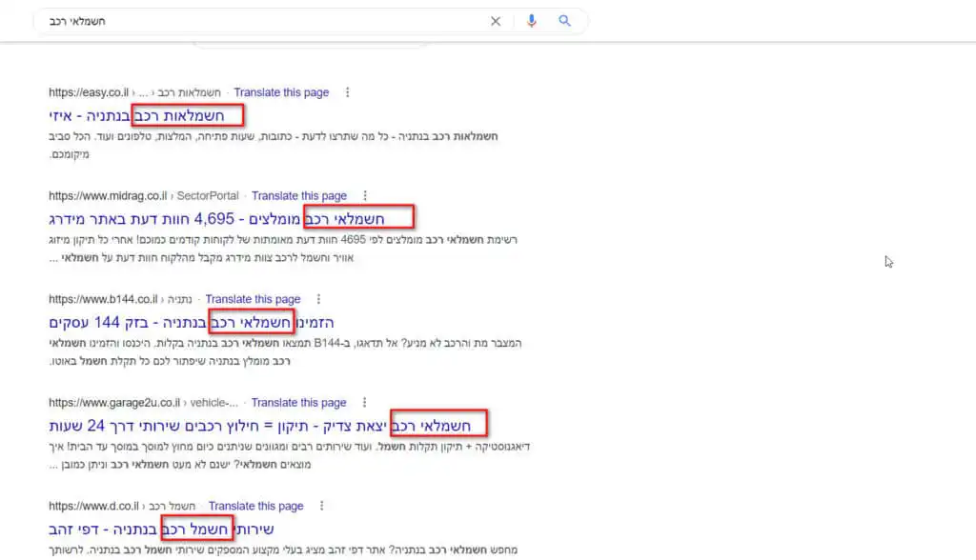Open three-dot menu for easy.co.il result

(348, 92)
